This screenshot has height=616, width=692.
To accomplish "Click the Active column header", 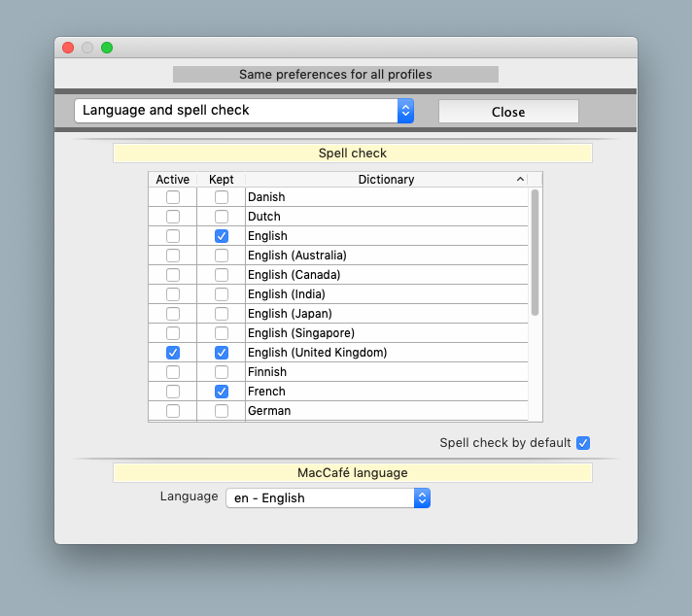I will click(x=173, y=180).
